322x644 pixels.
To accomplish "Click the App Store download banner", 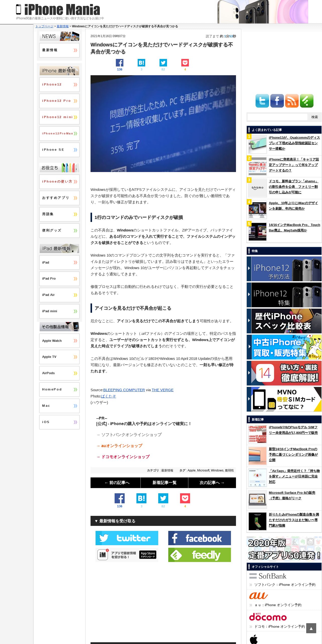I will point(127,555).
